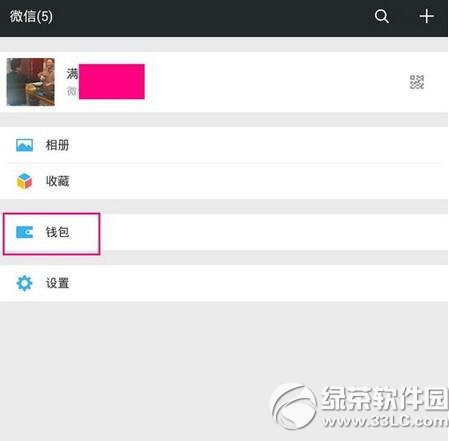Show my QR code icon
The width and height of the screenshot is (449, 441).
[417, 82]
